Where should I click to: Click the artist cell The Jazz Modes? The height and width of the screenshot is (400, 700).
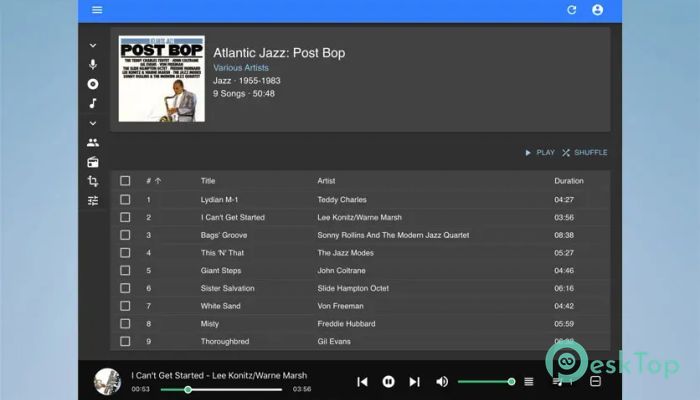click(346, 253)
